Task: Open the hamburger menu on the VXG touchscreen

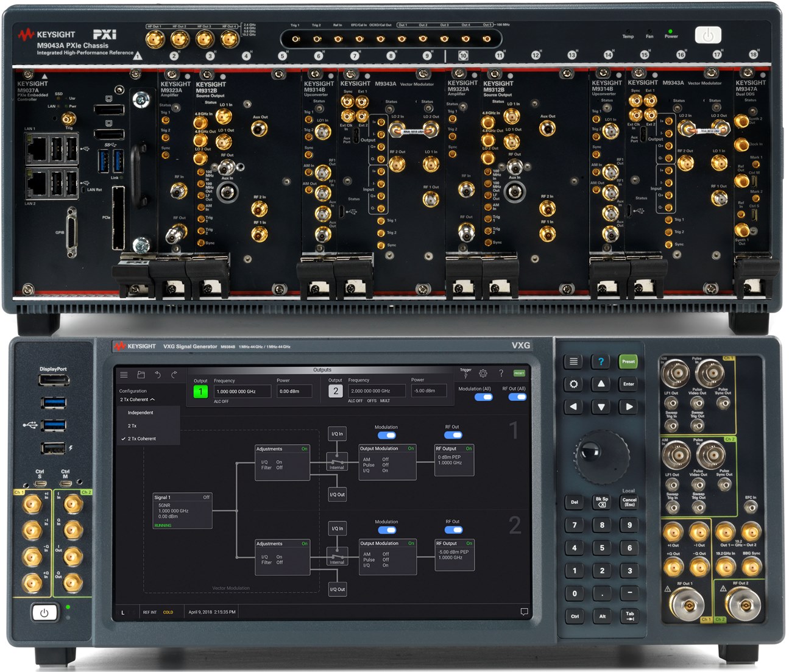Action: pyautogui.click(x=124, y=375)
